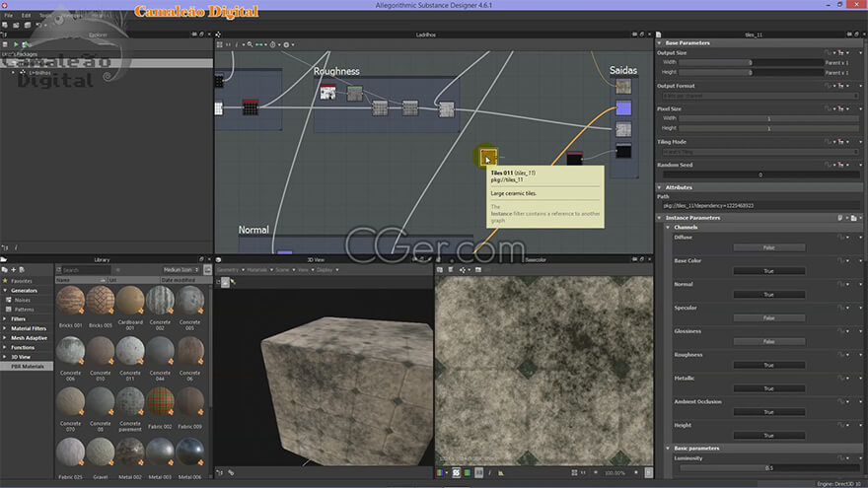
Task: Click the tiling icon in 2D view bottom bar
Action: (456, 473)
